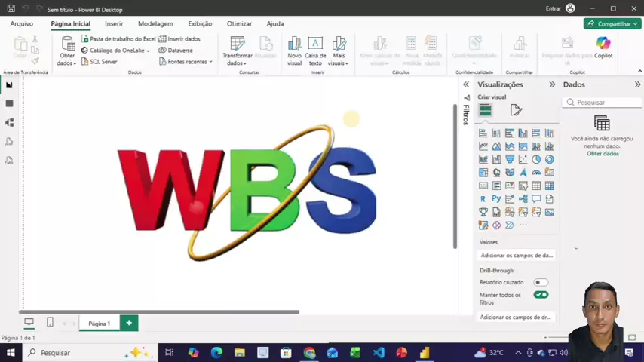Open more visuals via the ellipsis icon
Image resolution: width=644 pixels, height=362 pixels.
coord(523,225)
